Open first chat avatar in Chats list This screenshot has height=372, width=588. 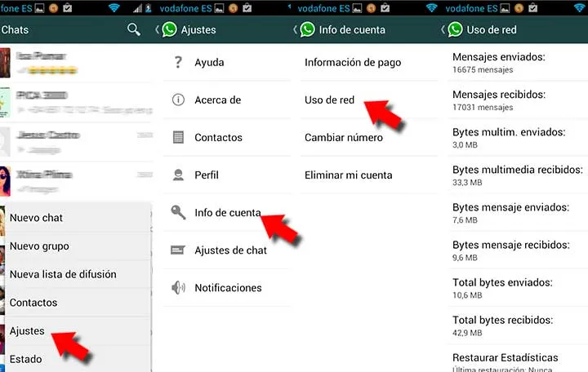5,63
